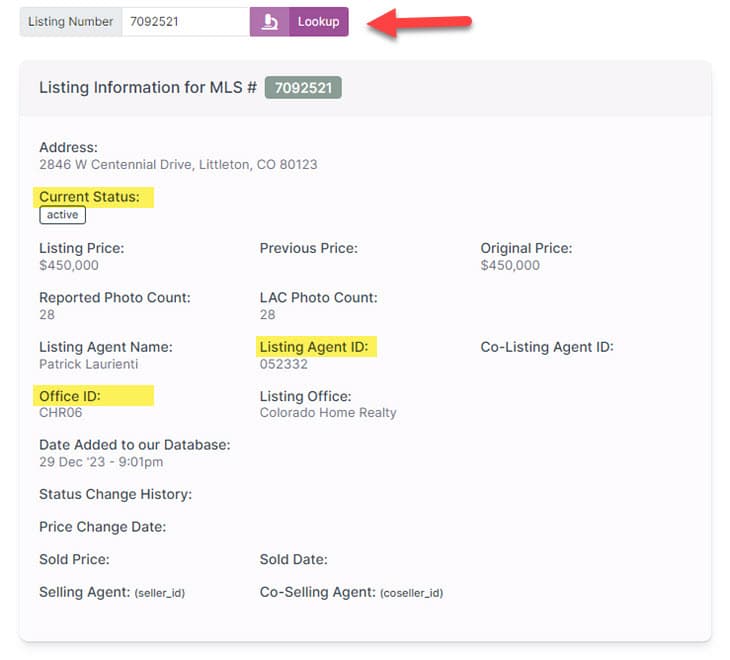Viewport: 730px width, 660px height.
Task: Click the Sold Date label
Action: click(x=294, y=559)
